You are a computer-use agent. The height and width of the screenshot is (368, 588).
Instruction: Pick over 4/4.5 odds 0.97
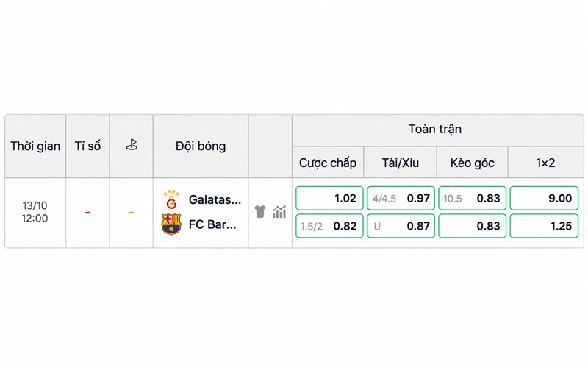(x=401, y=198)
